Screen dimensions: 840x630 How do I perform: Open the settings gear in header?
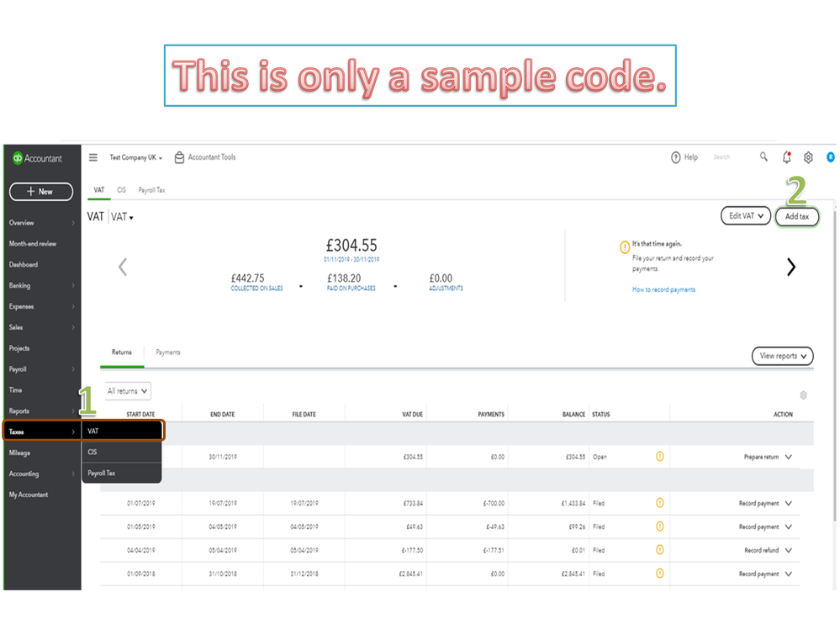(x=808, y=157)
